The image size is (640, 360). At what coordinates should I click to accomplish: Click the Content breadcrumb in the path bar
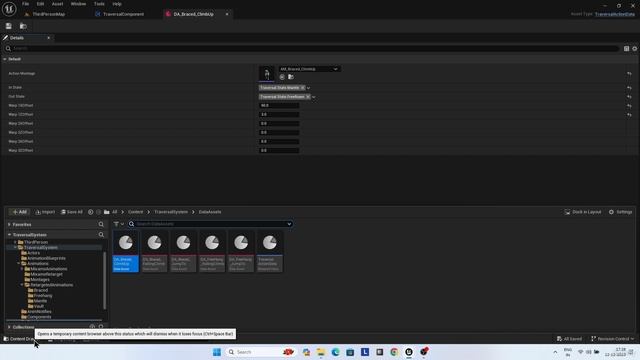coord(136,212)
